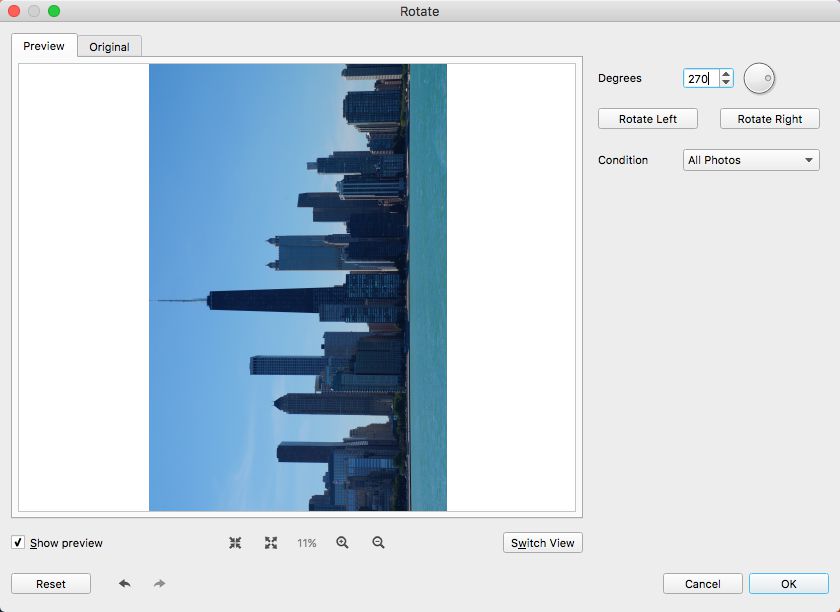
Task: Click into the Degrees input field
Action: pyautogui.click(x=701, y=78)
